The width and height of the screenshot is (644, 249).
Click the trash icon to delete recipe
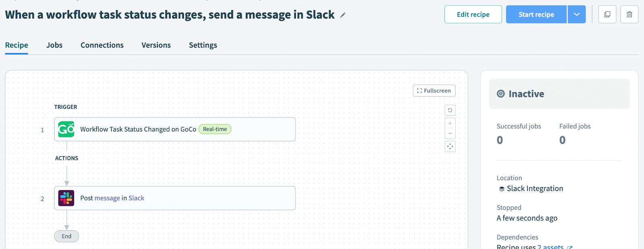click(x=629, y=15)
